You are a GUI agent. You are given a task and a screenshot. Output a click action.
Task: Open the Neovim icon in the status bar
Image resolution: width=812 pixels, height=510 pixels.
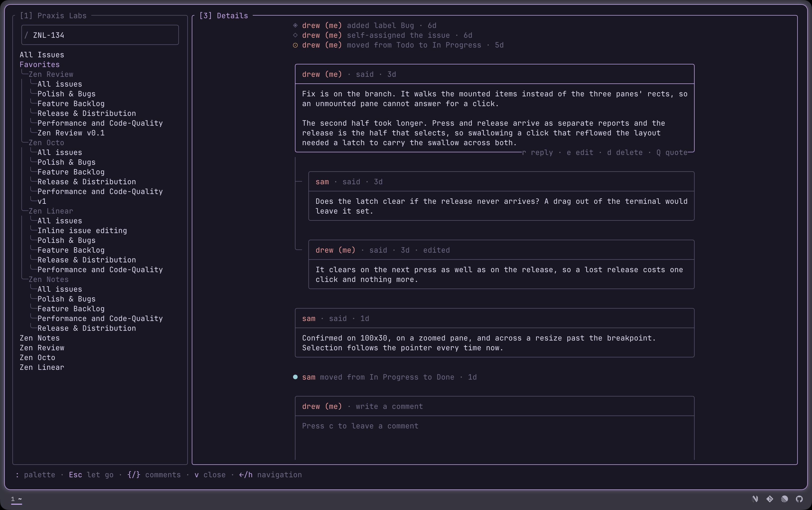(x=755, y=499)
